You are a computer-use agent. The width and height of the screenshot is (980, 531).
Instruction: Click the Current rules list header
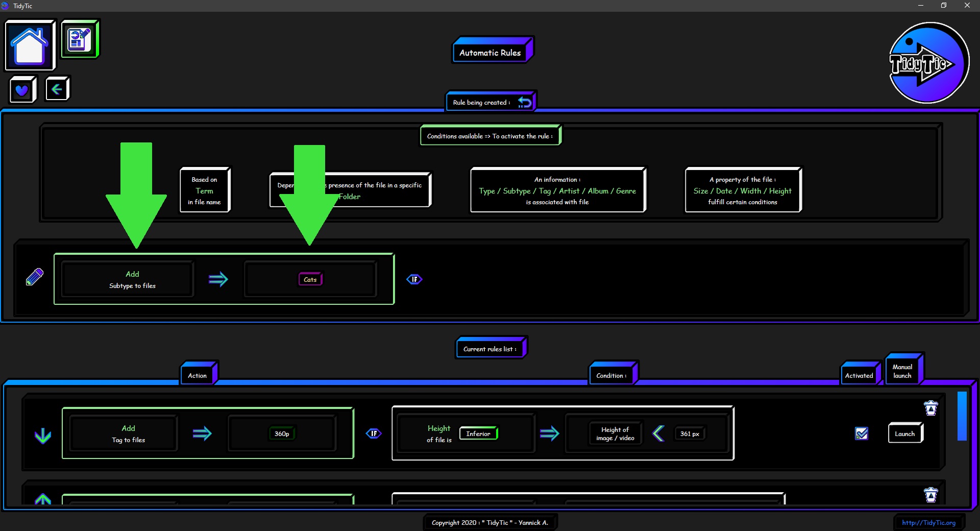[491, 348]
